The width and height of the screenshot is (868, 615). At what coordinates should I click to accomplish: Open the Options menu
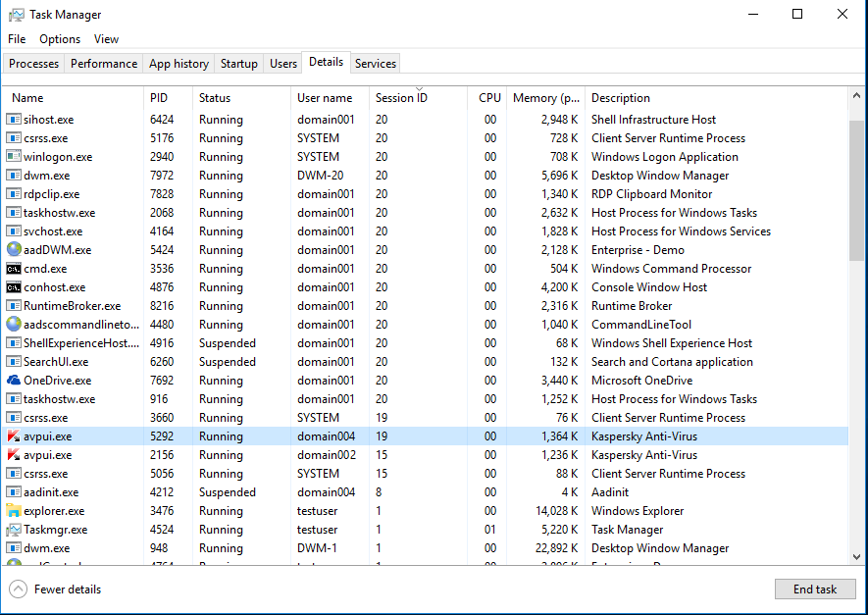click(x=60, y=39)
